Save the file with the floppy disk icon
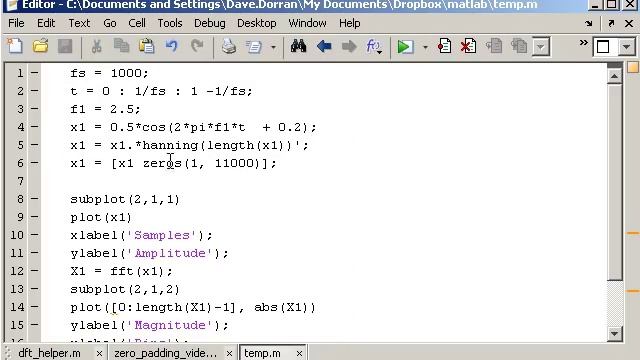Image resolution: width=640 pixels, height=360 pixels. click(65, 46)
